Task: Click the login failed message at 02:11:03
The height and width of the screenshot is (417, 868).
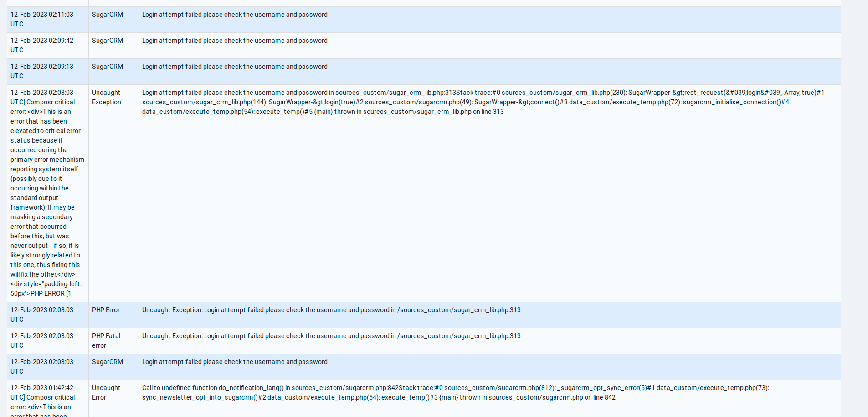Action: pos(235,15)
